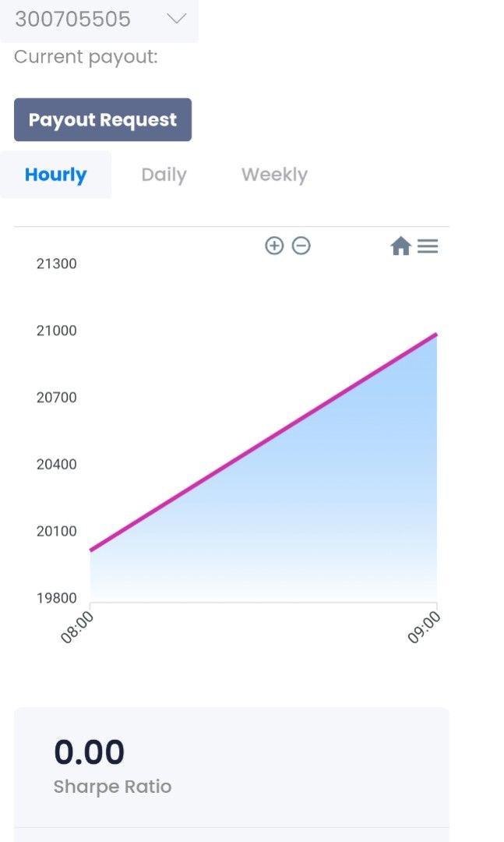
Task: Click the 0.00 Sharpe Ratio value
Action: [x=89, y=752]
